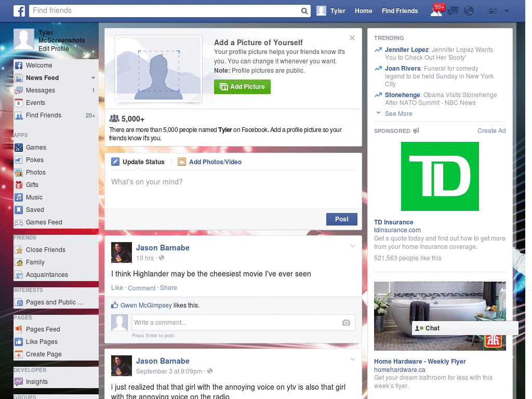Click Jason Barnabe's avatar on Highlander post
Viewport: 532px width, 399px height.
pos(122,252)
